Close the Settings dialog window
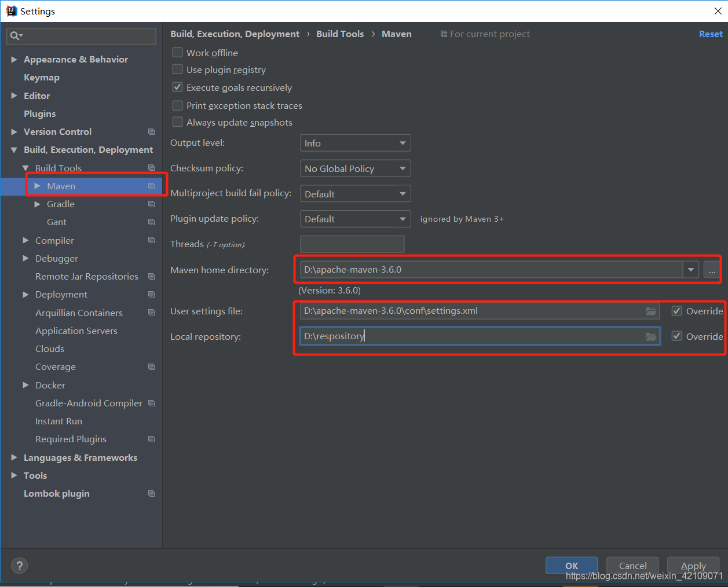Screen dimensions: 728x587 coord(718,11)
